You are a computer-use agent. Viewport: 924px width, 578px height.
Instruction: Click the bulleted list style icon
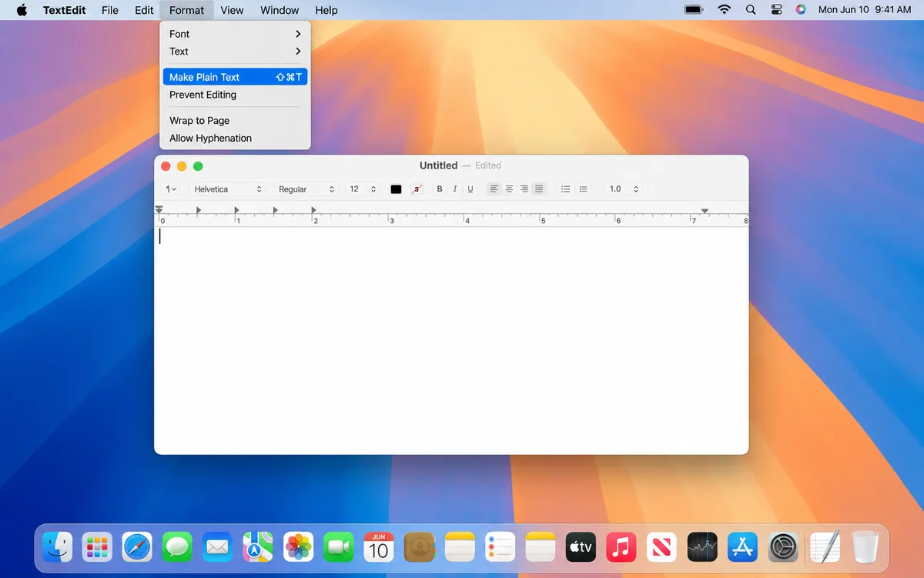[565, 189]
